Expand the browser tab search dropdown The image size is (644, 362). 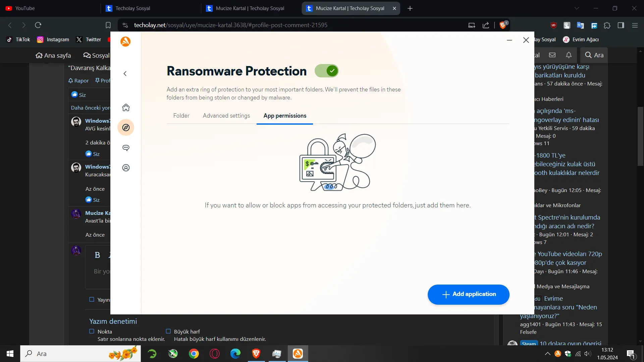pos(577,8)
